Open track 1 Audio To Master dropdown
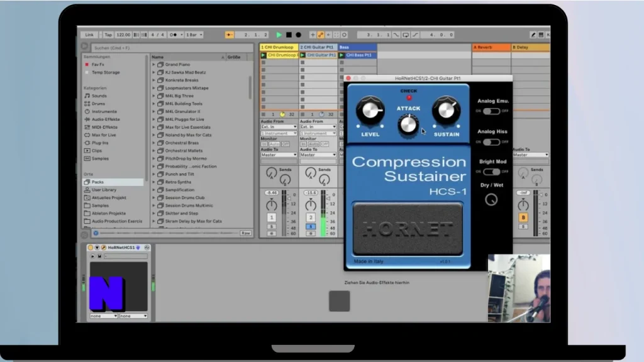 coord(279,155)
